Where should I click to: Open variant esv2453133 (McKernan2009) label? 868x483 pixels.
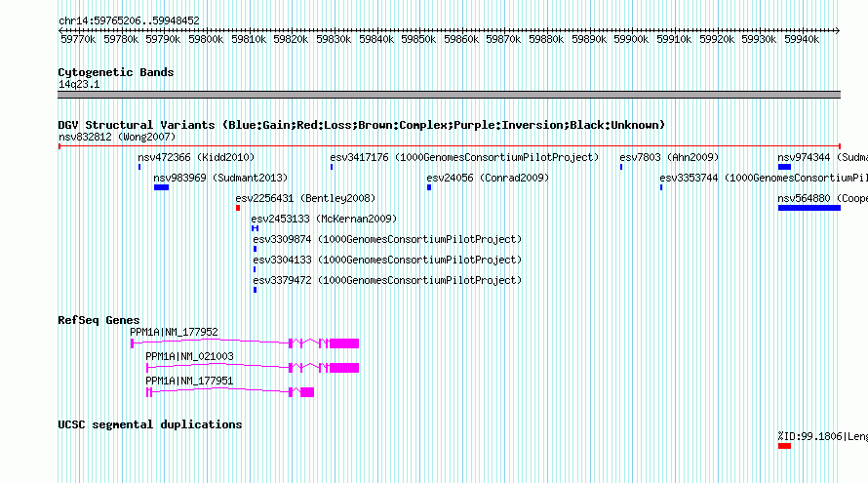point(324,219)
